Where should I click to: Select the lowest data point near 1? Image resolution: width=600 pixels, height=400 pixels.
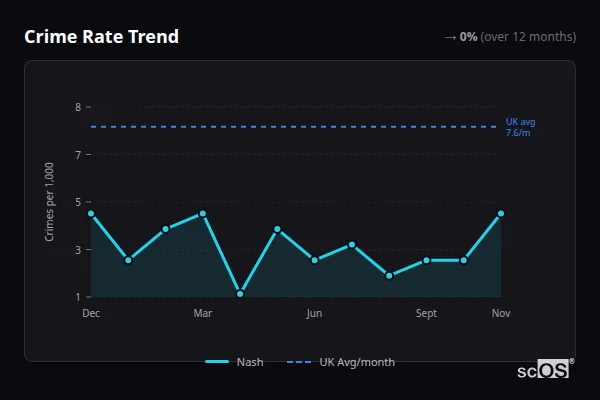(x=240, y=294)
